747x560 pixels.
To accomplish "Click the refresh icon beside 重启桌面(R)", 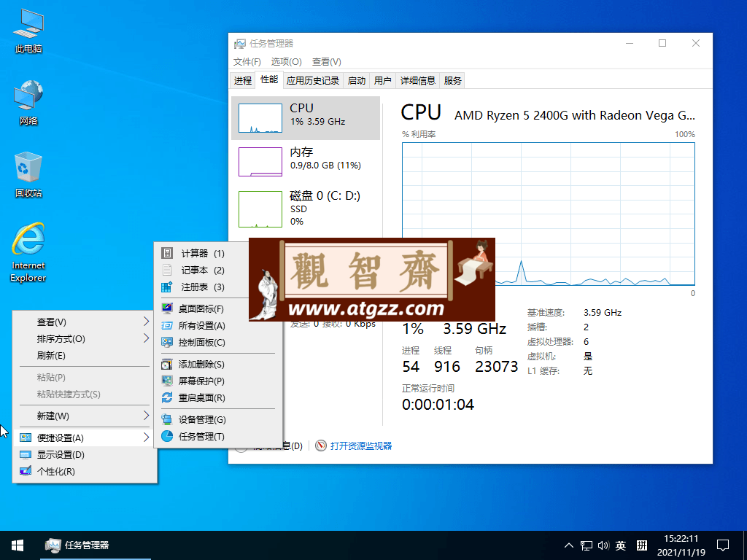I will coord(167,397).
